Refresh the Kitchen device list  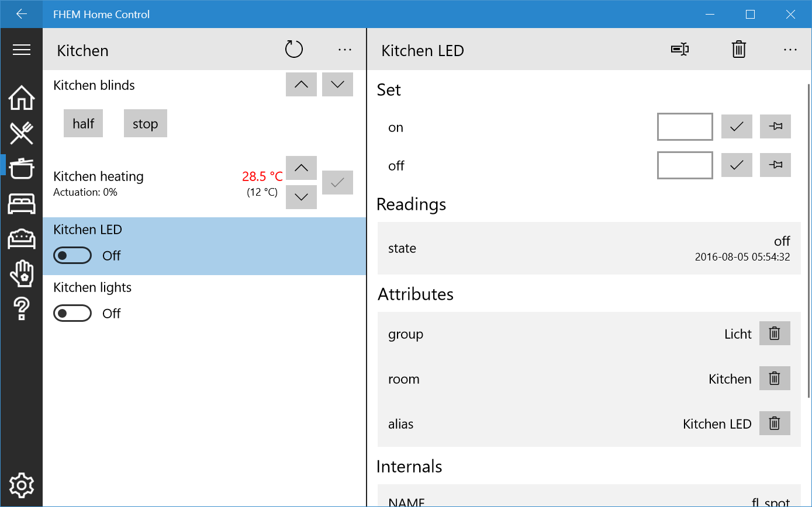(x=294, y=50)
